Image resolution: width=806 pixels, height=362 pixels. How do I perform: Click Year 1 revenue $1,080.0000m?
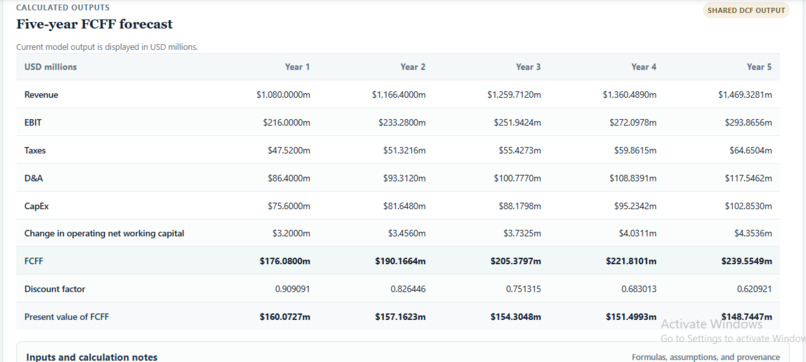(283, 95)
